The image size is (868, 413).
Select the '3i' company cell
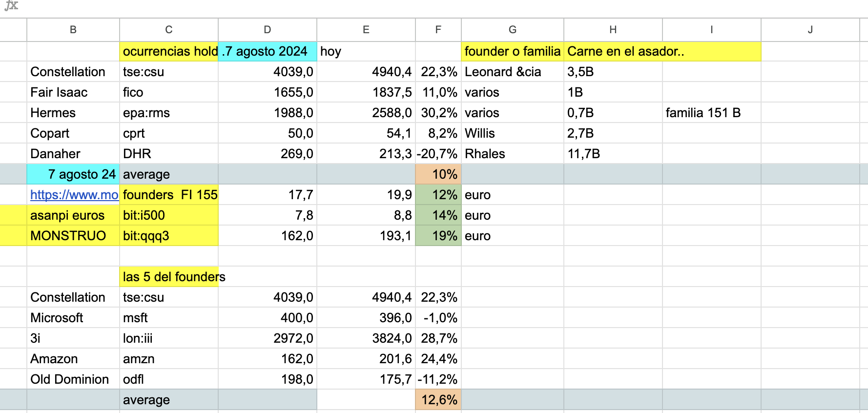click(73, 338)
